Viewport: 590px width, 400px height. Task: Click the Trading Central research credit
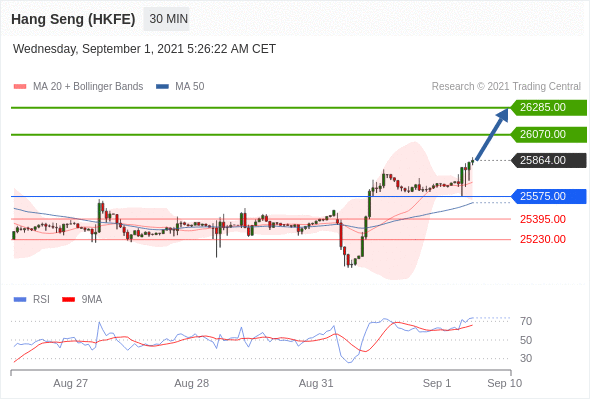tap(506, 87)
